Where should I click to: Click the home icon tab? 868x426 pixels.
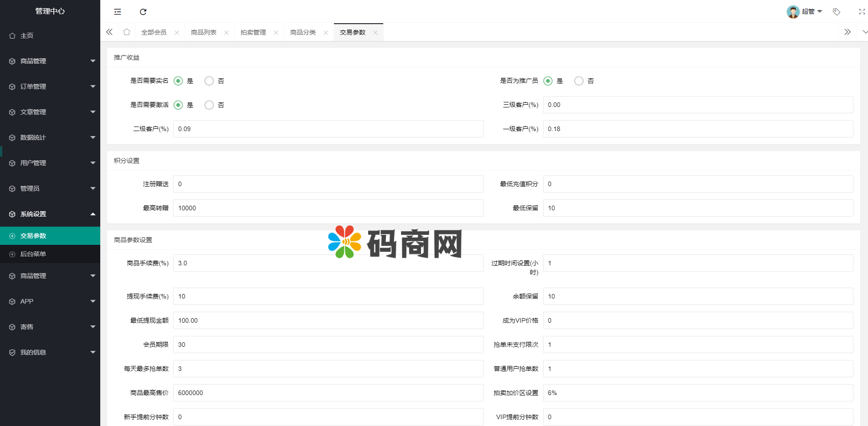pos(127,32)
